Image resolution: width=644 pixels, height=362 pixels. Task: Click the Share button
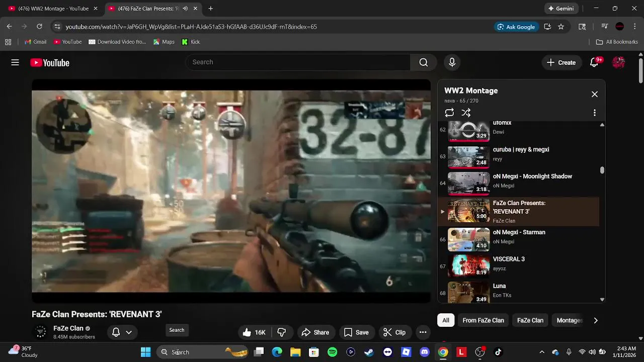click(x=315, y=332)
